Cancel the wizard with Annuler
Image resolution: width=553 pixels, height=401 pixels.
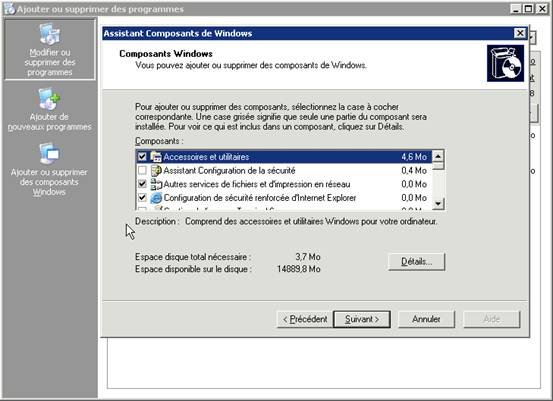(426, 319)
